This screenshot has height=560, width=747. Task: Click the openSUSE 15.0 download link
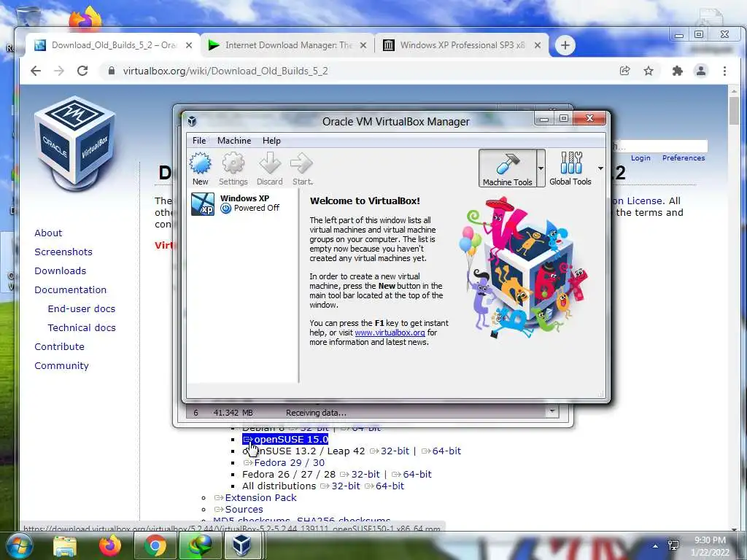(285, 439)
